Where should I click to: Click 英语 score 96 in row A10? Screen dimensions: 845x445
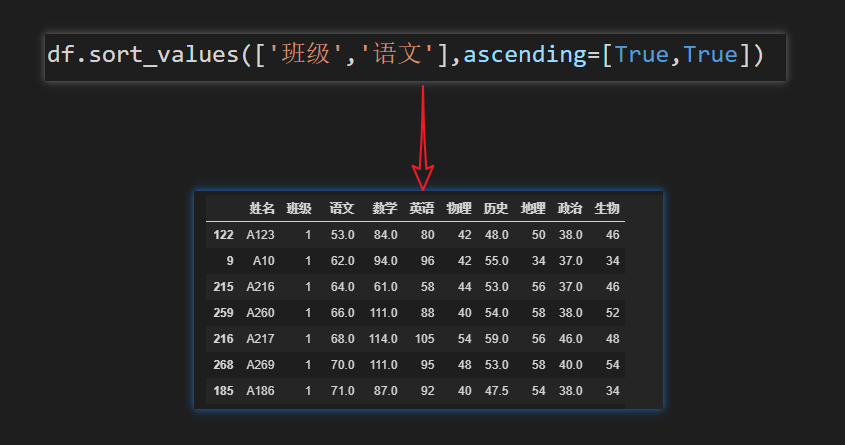(x=428, y=261)
